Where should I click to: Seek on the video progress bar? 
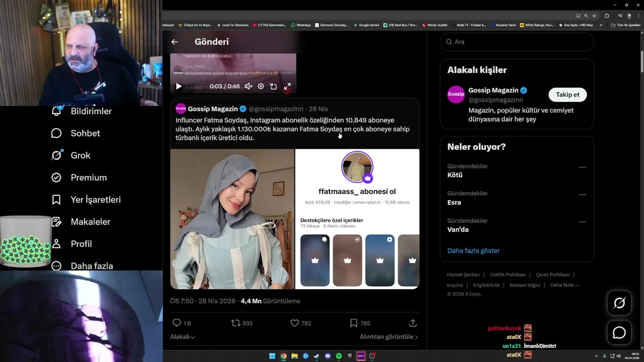point(232,73)
